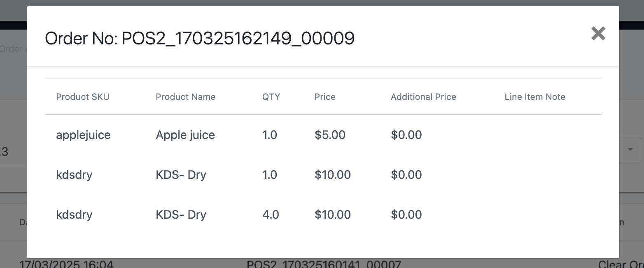
Task: Click the partially visible Clear Order link
Action: pos(621,264)
